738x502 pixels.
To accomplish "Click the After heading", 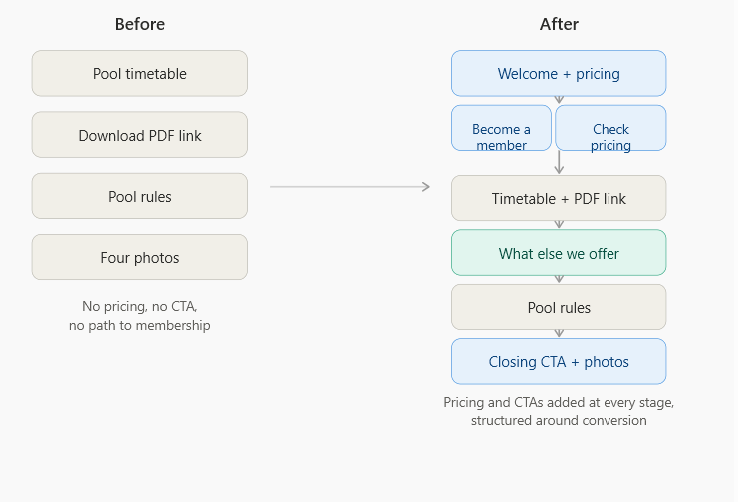I will pyautogui.click(x=559, y=24).
